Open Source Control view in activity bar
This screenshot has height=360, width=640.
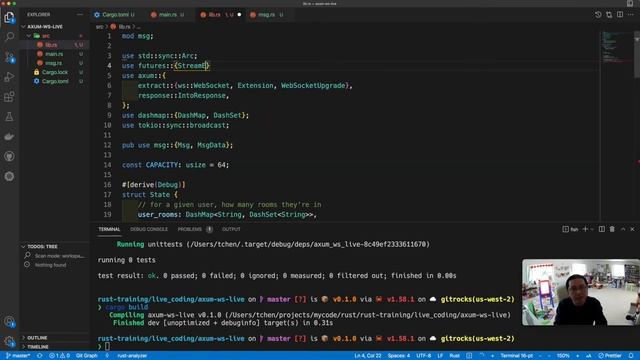pos(9,57)
